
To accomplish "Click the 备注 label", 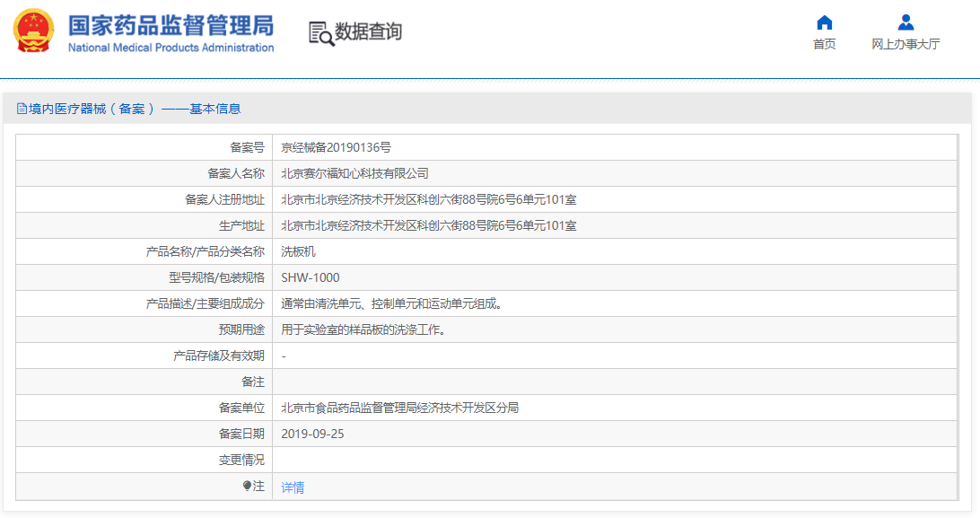I will point(252,382).
